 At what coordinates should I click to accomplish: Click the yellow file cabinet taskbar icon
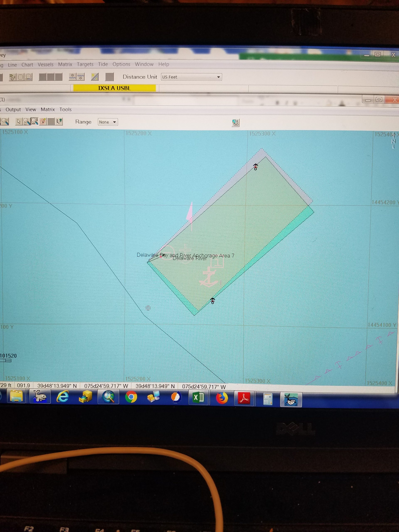pyautogui.click(x=85, y=397)
